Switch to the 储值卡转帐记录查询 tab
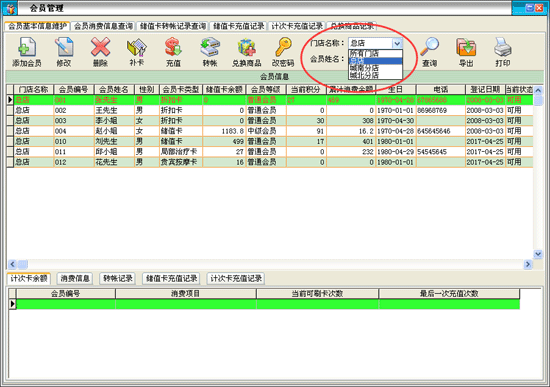The width and height of the screenshot is (550, 387). click(173, 26)
